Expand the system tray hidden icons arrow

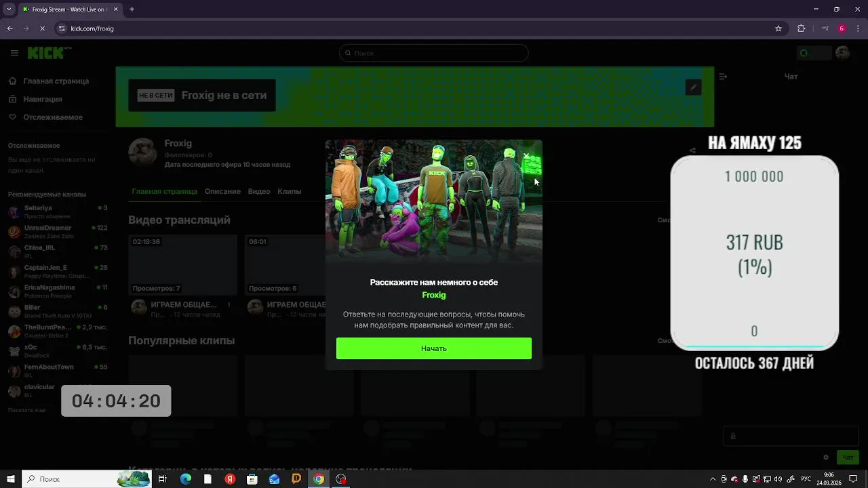713,479
